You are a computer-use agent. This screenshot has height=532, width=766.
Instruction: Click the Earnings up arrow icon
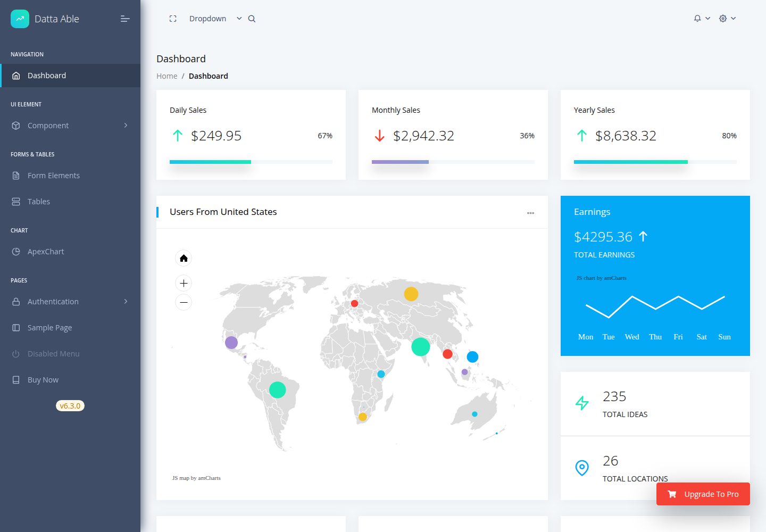click(x=643, y=236)
